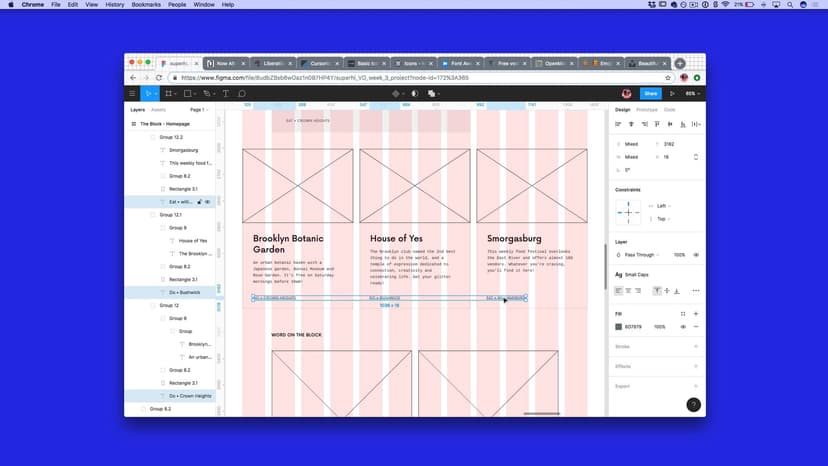This screenshot has height=466, width=828.
Task: Toggle visibility of Eat layer eye icon
Action: tap(208, 202)
